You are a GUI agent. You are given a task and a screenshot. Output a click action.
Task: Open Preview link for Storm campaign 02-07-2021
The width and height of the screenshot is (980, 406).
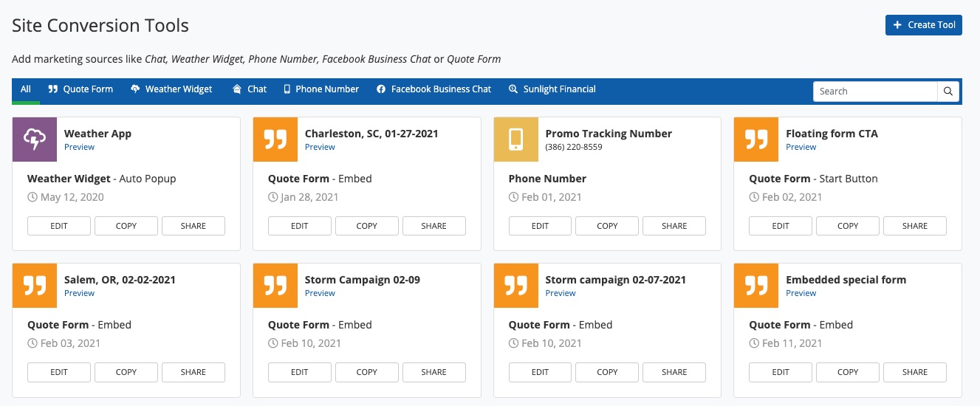pos(560,293)
